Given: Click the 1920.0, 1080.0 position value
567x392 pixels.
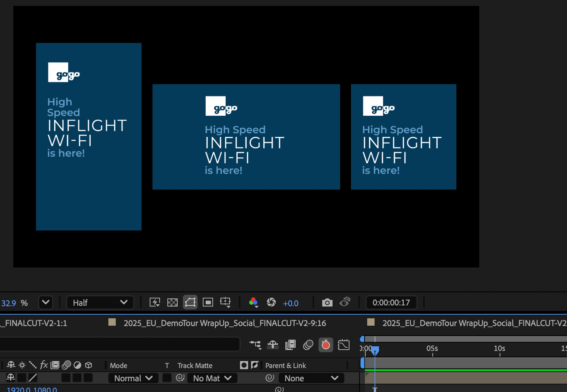Looking at the screenshot, I should point(32,389).
